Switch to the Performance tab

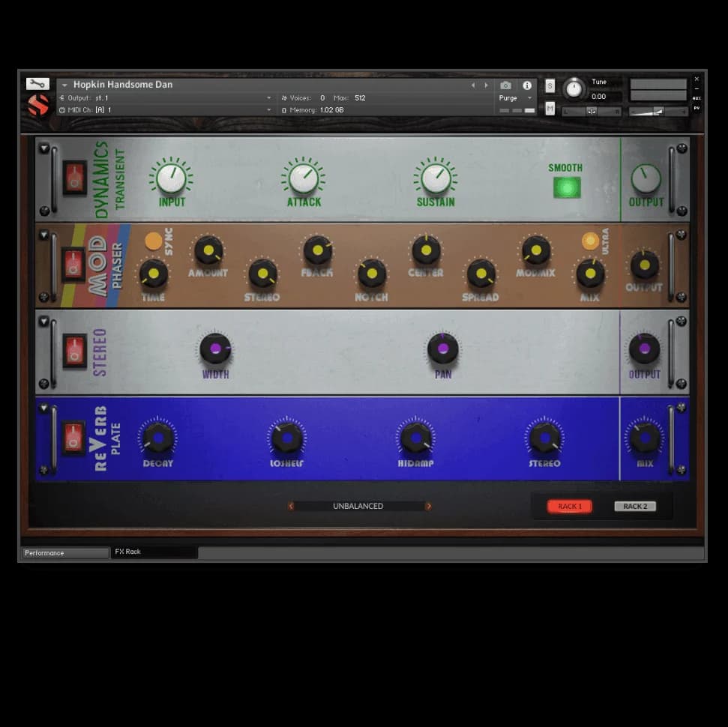[x=65, y=553]
